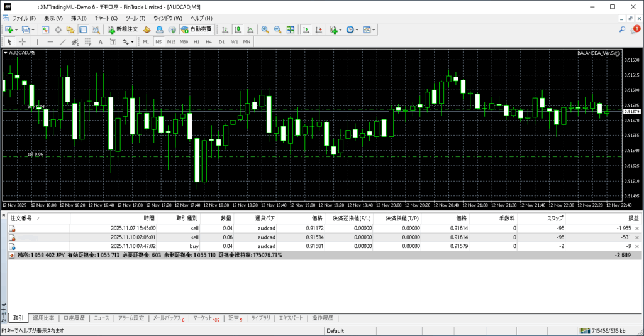Click the 新規注文 new order button

pos(122,30)
